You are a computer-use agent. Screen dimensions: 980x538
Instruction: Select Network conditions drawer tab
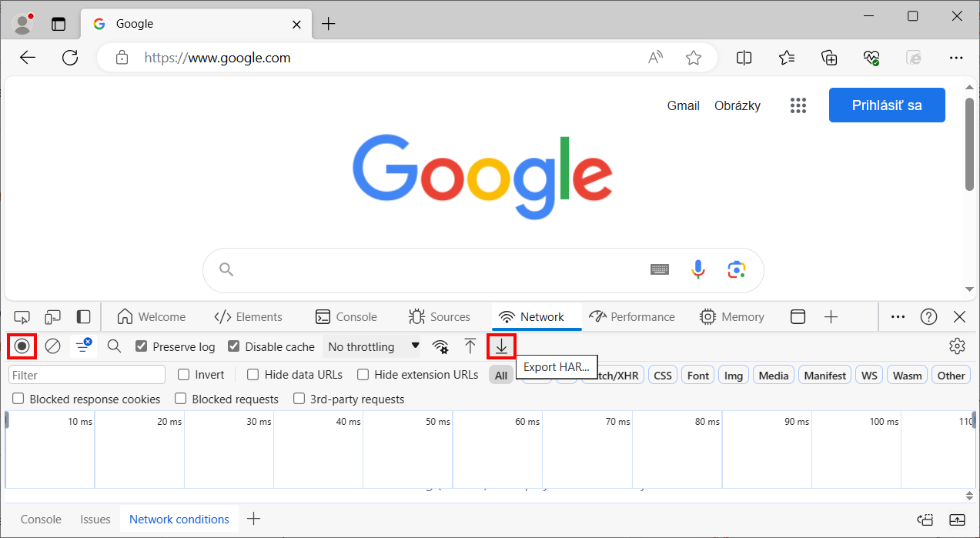(x=179, y=519)
